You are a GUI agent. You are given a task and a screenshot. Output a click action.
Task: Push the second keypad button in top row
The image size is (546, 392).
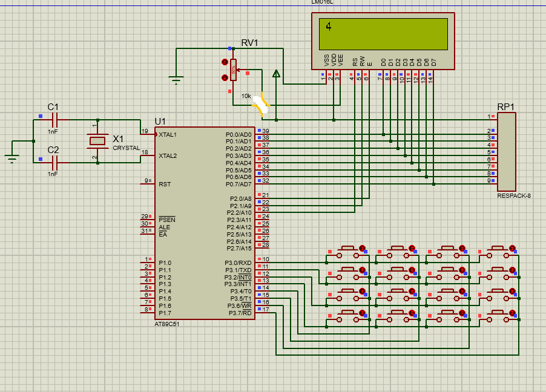coord(397,252)
